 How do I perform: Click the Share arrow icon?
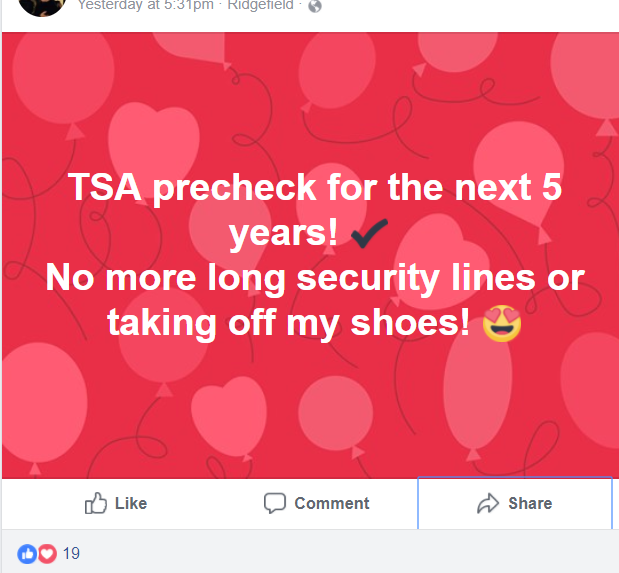[488, 503]
